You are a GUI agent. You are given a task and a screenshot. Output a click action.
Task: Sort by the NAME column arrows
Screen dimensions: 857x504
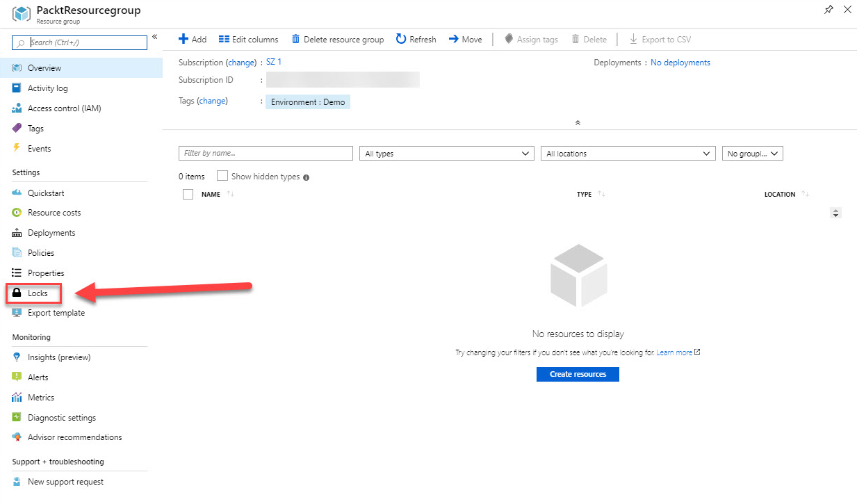point(231,195)
